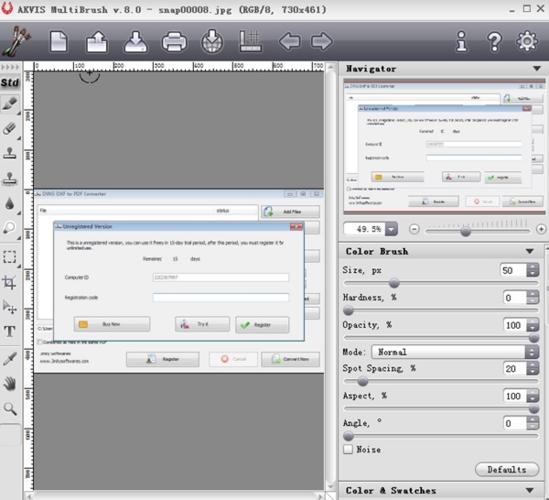This screenshot has height=500, width=549.
Task: Select the Dodge lightening tool
Action: 10,228
